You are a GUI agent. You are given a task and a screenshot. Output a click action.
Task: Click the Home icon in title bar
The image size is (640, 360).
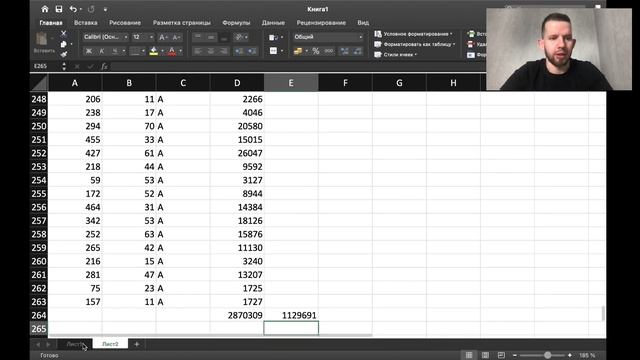pos(45,9)
